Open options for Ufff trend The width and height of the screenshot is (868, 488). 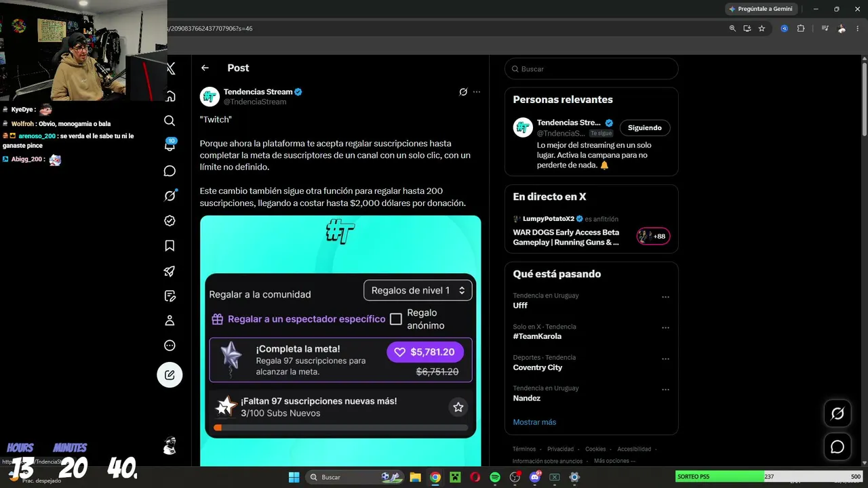point(665,297)
